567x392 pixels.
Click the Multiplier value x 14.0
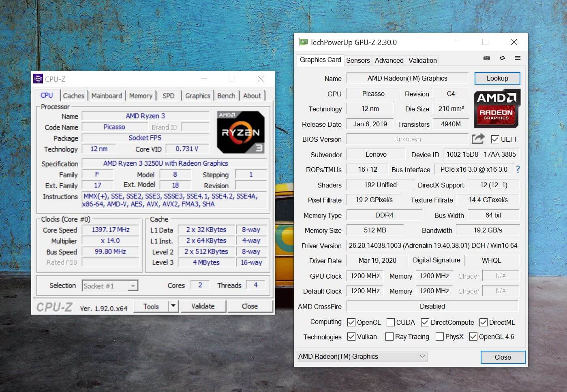(x=110, y=241)
